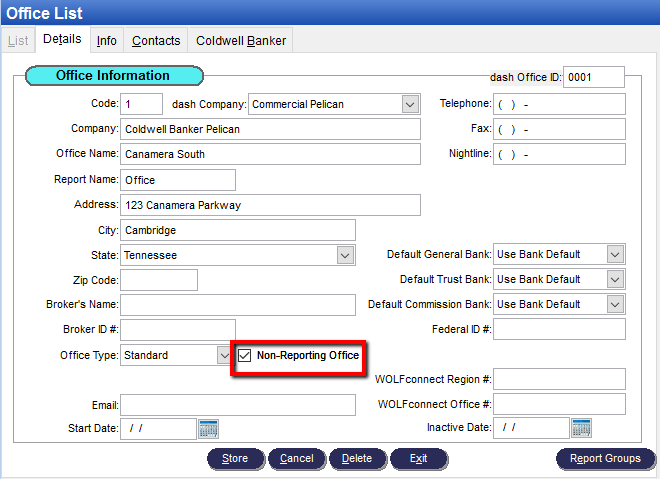
Task: Click the Store button
Action: pyautogui.click(x=235, y=459)
